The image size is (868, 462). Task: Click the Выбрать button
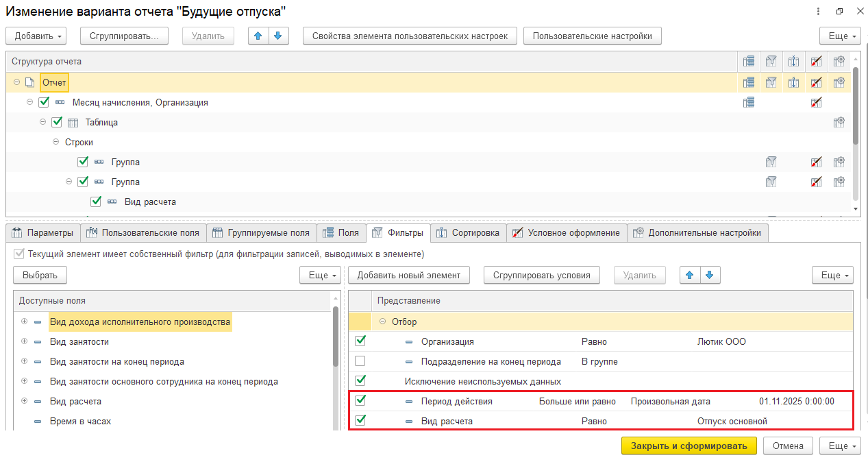click(40, 275)
